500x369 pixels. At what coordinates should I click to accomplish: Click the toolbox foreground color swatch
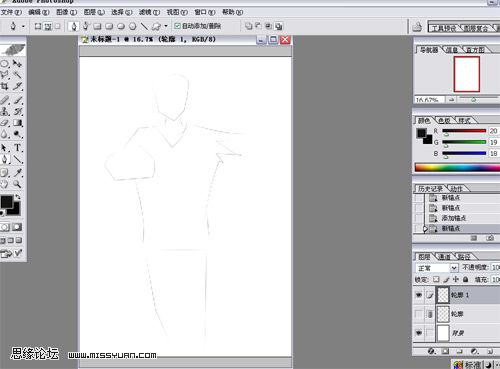click(7, 202)
